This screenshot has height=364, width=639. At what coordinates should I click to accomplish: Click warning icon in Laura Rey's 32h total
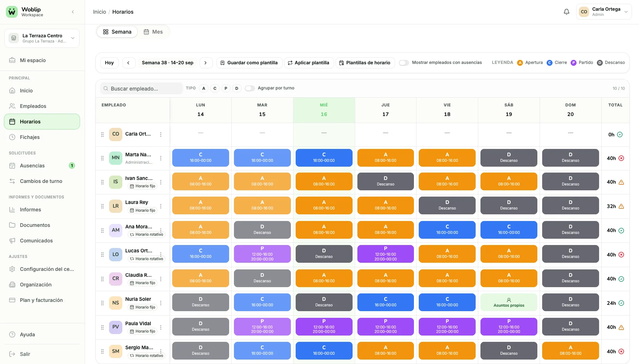[x=621, y=206]
